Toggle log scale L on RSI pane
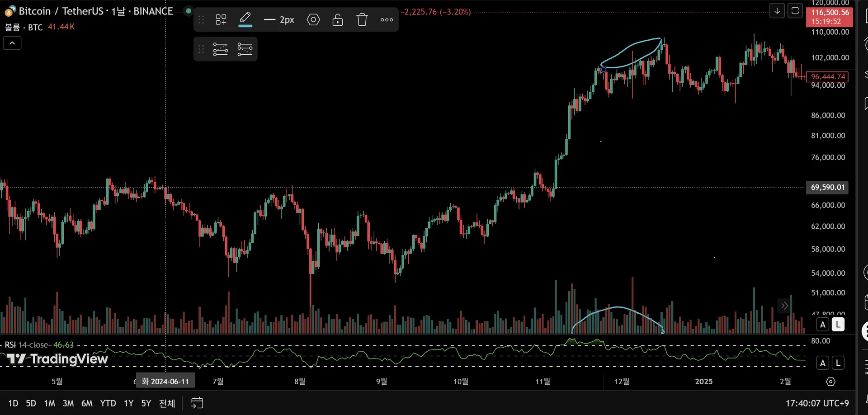Screen dimensions: 868x415 click(x=838, y=363)
